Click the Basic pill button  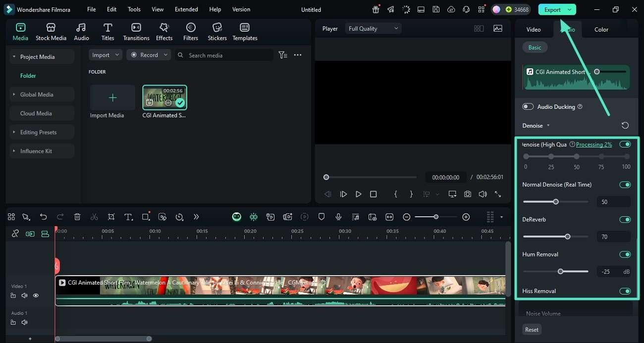tap(535, 48)
